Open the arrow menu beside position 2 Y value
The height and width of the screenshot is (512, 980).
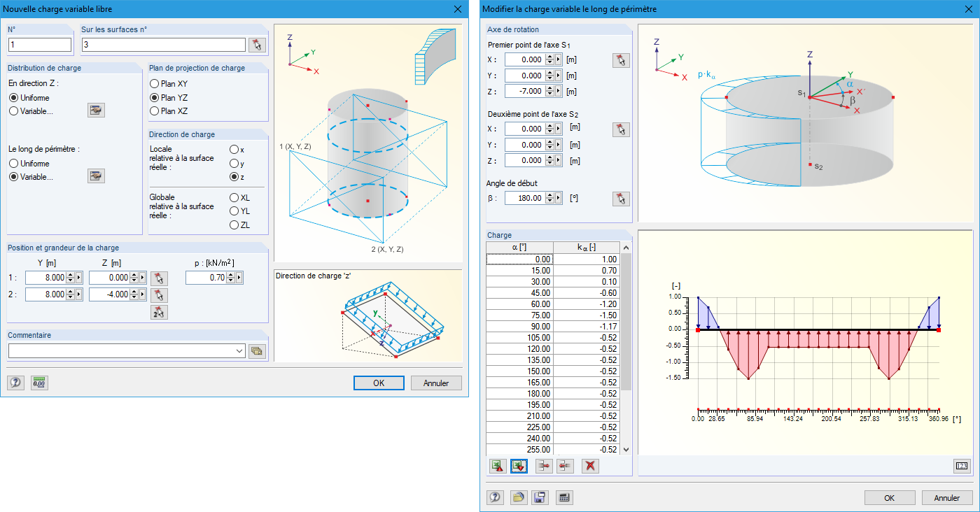(x=79, y=294)
